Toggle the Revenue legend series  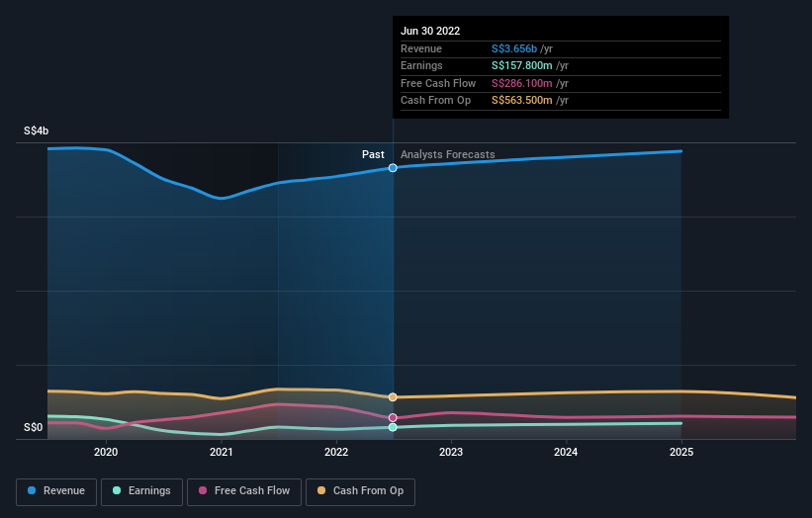[56, 491]
